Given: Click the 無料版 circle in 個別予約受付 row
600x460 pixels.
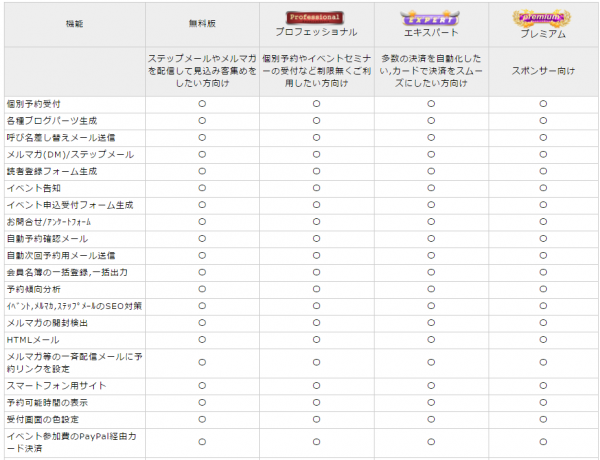Looking at the screenshot, I should coord(202,104).
